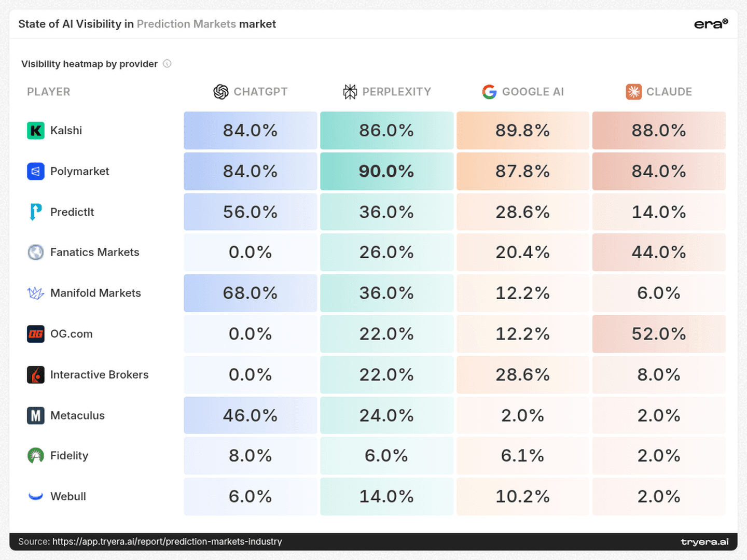Click the OG.com orange logo icon
747x560 pixels.
click(36, 334)
